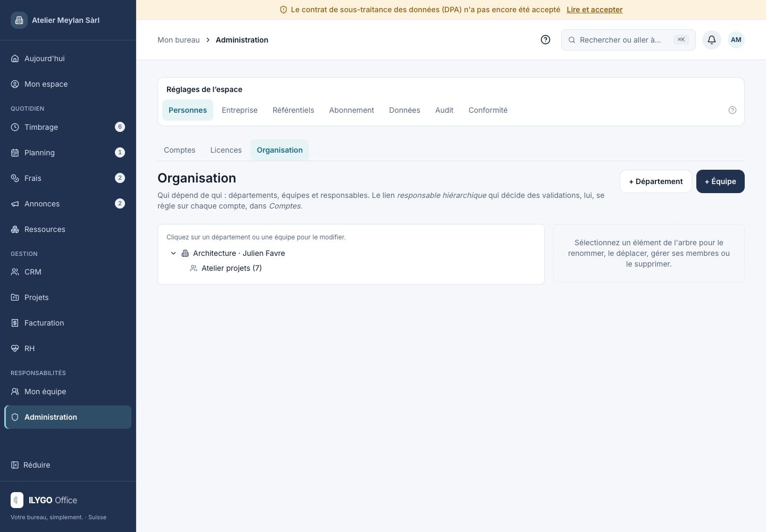This screenshot has width=766, height=532.
Task: Click the Mon espace user icon
Action: click(x=15, y=84)
